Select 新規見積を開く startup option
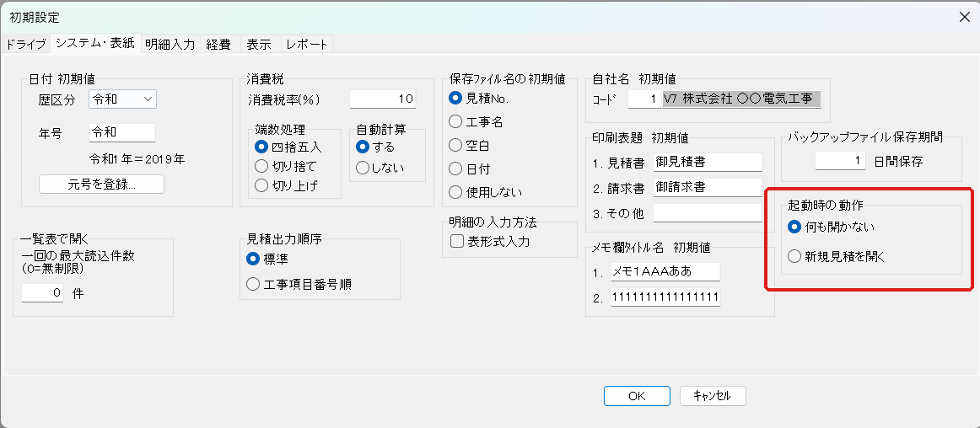 pyautogui.click(x=837, y=256)
